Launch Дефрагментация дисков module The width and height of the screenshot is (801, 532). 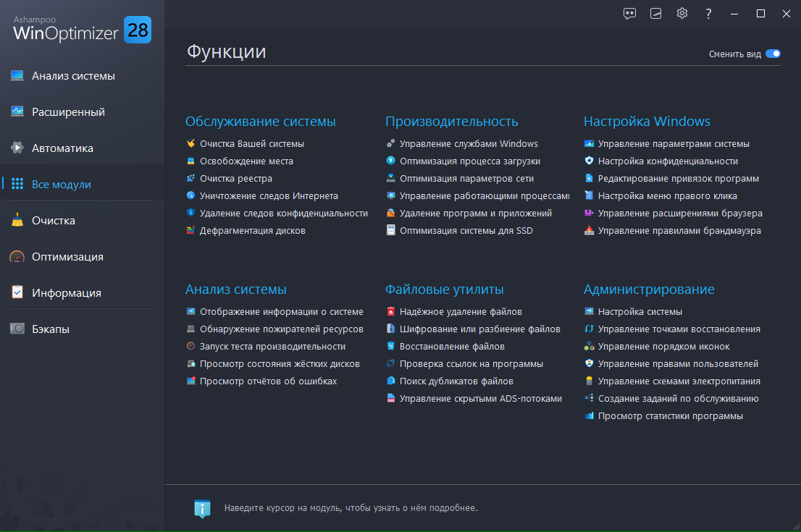pos(253,231)
